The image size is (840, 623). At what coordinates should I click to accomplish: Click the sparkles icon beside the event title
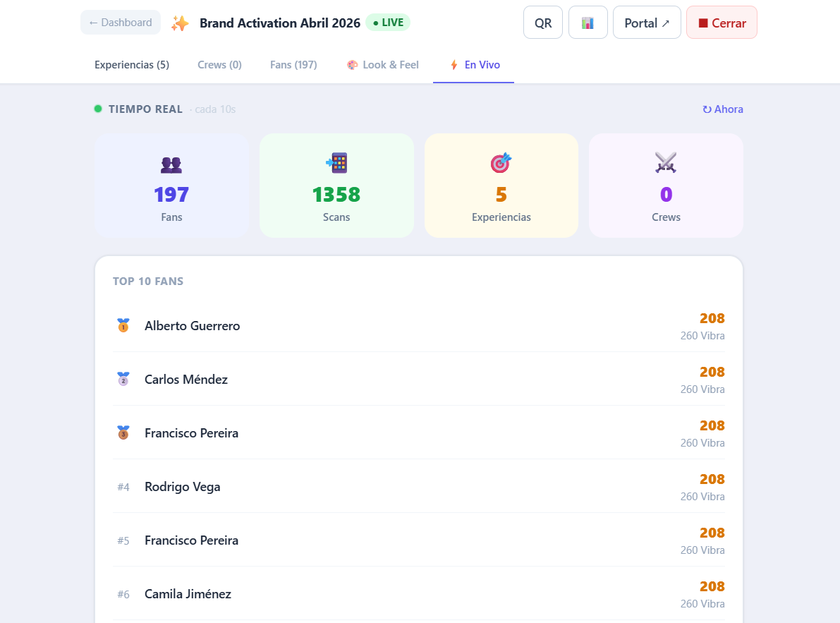tap(180, 23)
